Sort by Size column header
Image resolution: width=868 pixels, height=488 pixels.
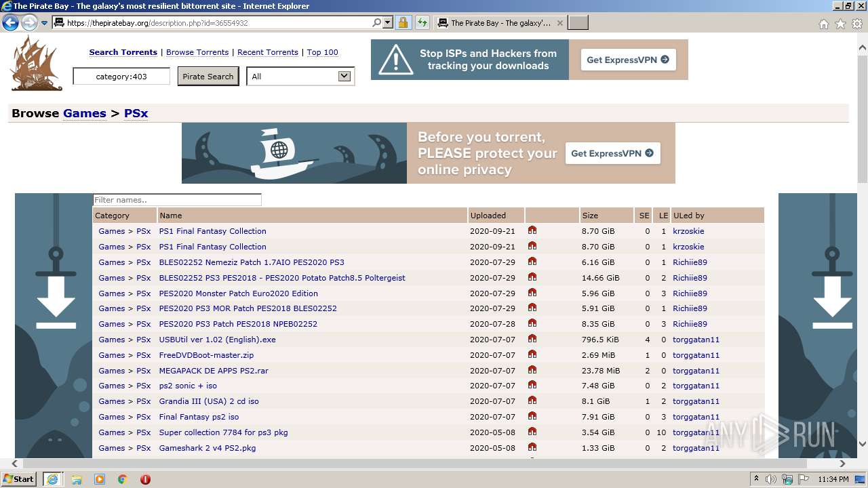pos(590,216)
